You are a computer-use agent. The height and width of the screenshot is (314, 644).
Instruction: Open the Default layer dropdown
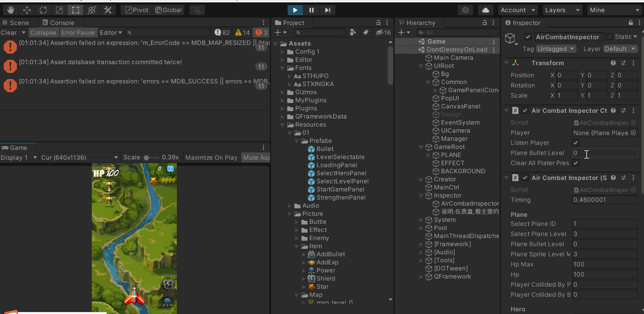(620, 49)
